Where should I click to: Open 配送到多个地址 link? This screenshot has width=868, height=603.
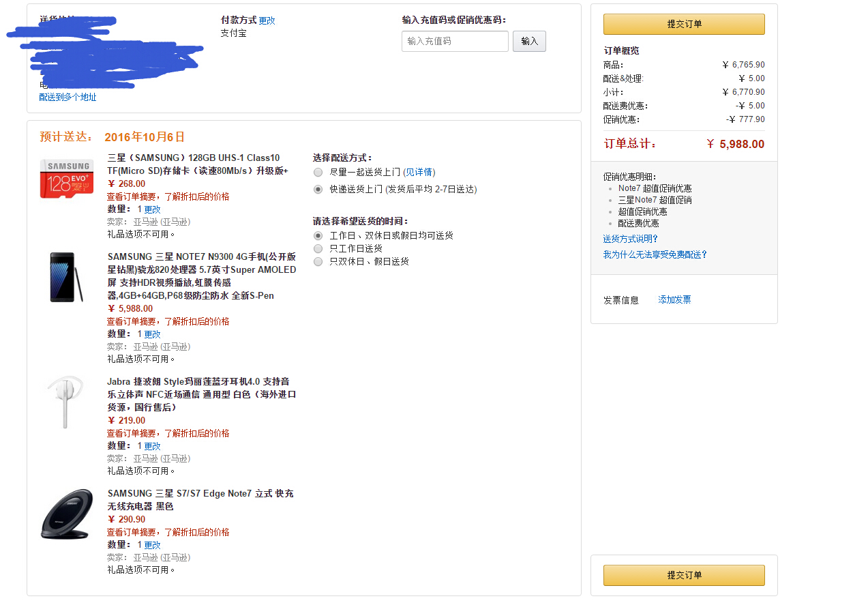(x=68, y=98)
